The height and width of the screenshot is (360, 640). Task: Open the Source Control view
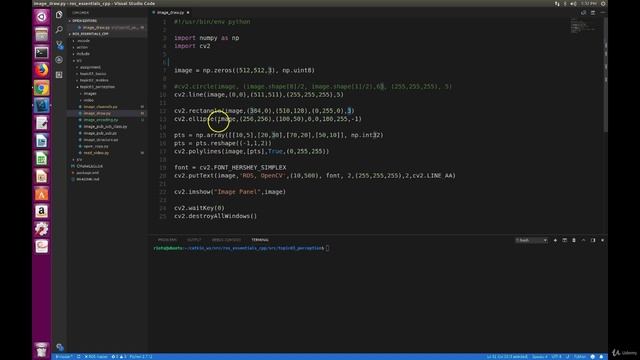(59, 44)
